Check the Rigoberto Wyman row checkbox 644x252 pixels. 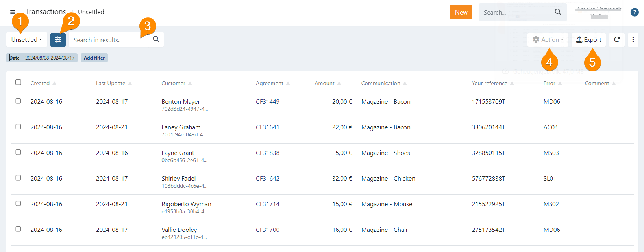18,203
